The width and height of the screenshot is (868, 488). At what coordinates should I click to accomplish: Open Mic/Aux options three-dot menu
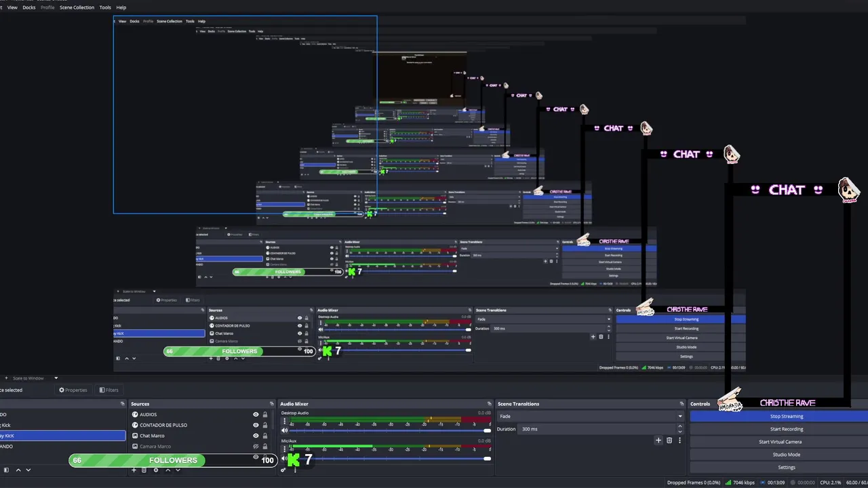point(285,449)
